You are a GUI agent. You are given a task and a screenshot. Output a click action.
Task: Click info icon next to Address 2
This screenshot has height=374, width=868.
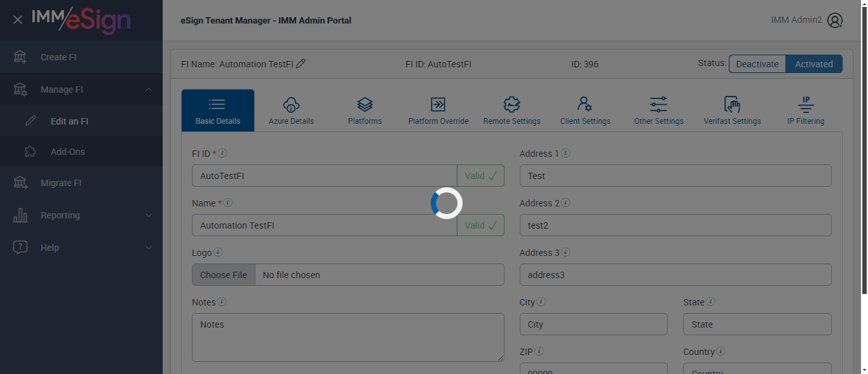(566, 203)
